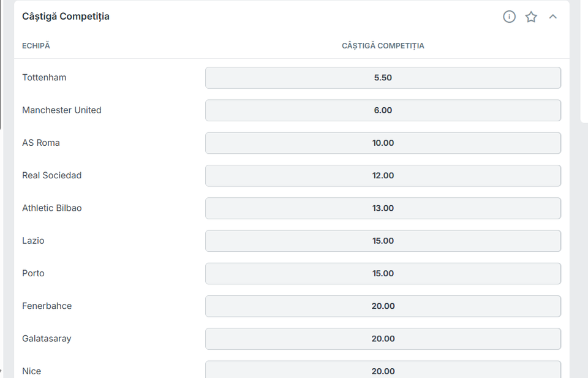
Task: Click the Fenerbahce team name
Action: pyautogui.click(x=47, y=306)
